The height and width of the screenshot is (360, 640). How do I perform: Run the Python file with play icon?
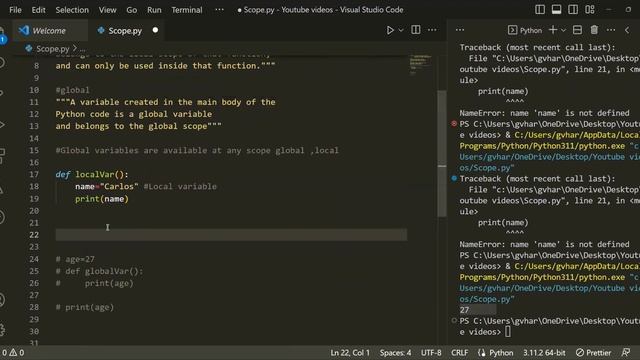(x=390, y=30)
